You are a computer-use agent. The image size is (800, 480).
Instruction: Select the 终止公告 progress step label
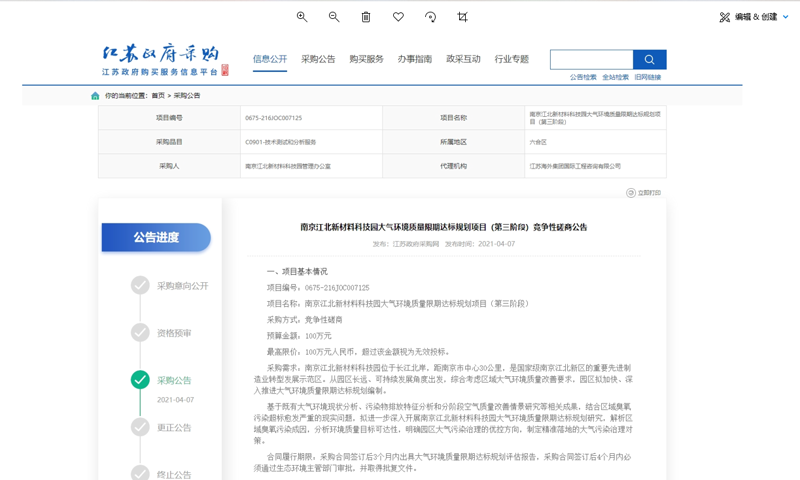[174, 474]
